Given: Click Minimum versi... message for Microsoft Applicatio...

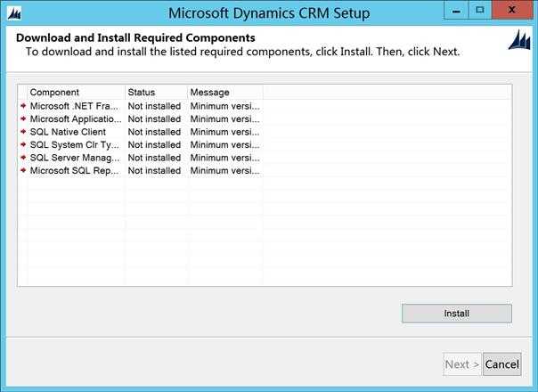Looking at the screenshot, I should point(224,118).
